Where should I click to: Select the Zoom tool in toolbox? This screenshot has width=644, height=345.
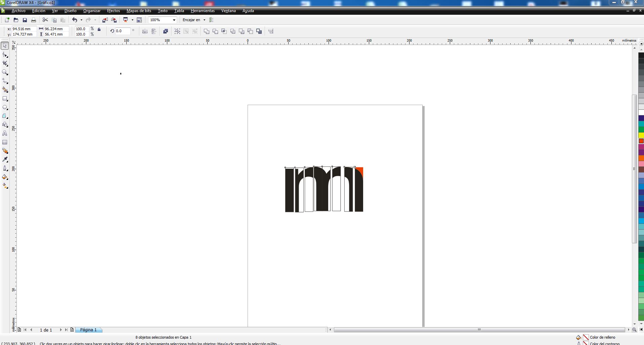(5, 72)
